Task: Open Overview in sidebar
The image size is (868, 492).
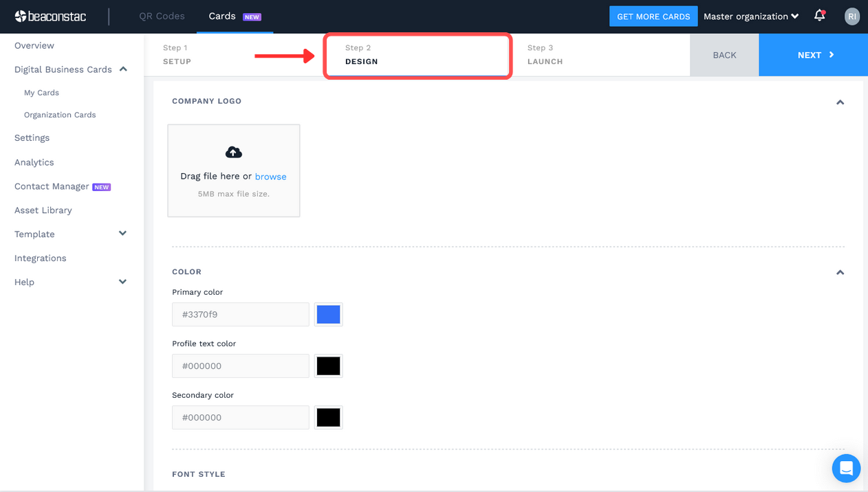Action: click(34, 45)
